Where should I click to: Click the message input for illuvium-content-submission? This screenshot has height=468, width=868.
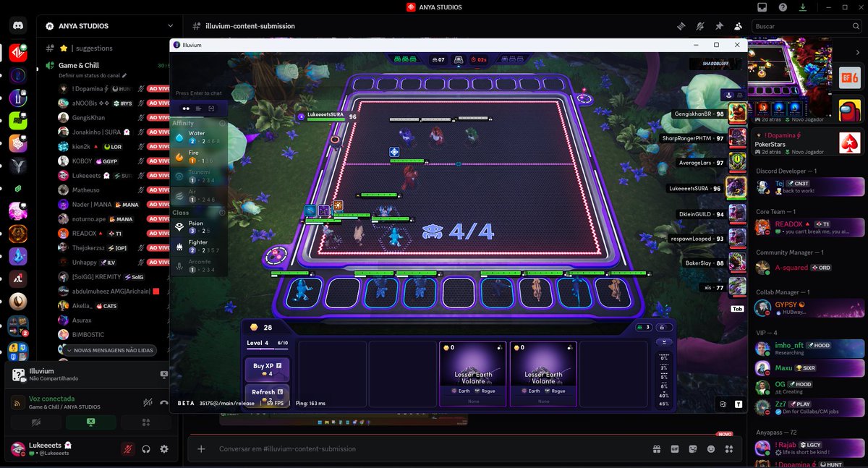click(x=427, y=448)
